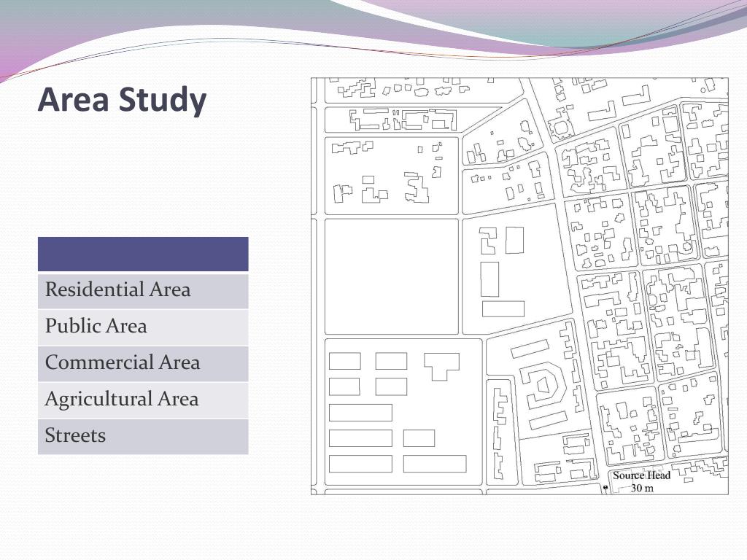747x560 pixels.
Task: Click the source head marker pin
Action: coord(605,489)
